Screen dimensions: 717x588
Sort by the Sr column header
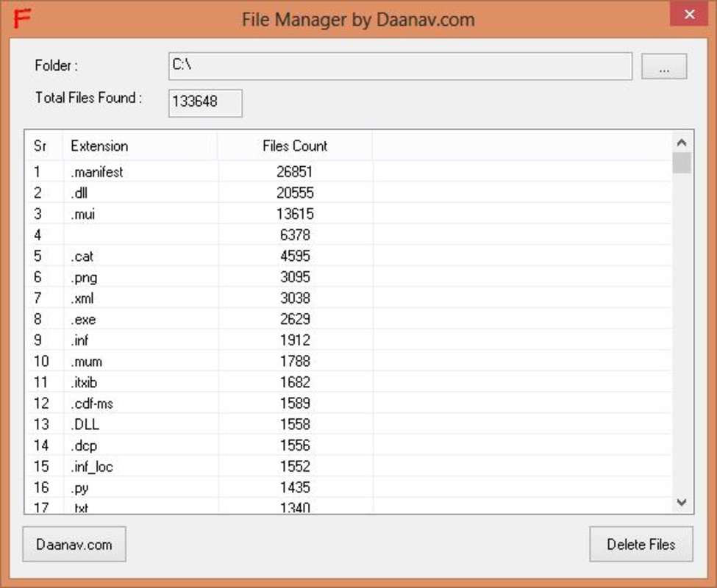point(43,146)
